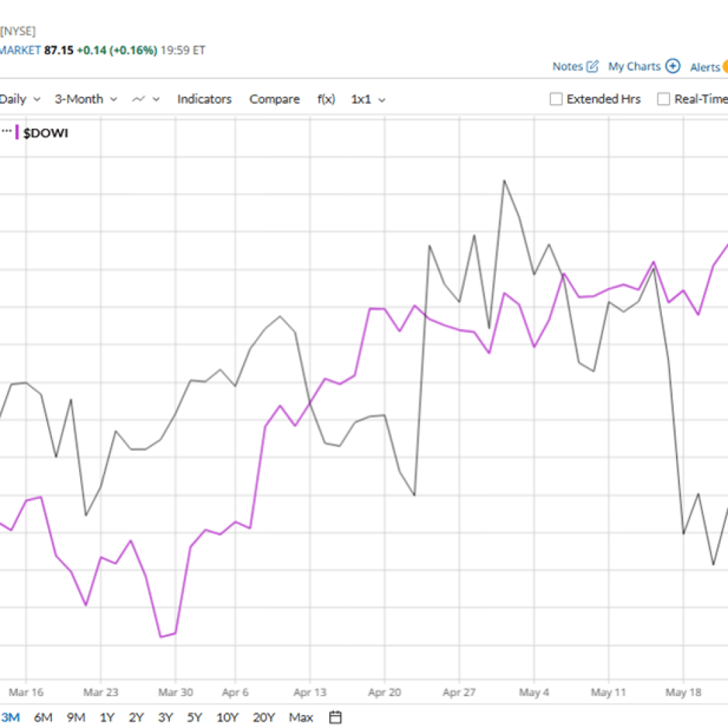Open the f(x) expressions menu
Screen dimensions: 728x728
tap(326, 99)
